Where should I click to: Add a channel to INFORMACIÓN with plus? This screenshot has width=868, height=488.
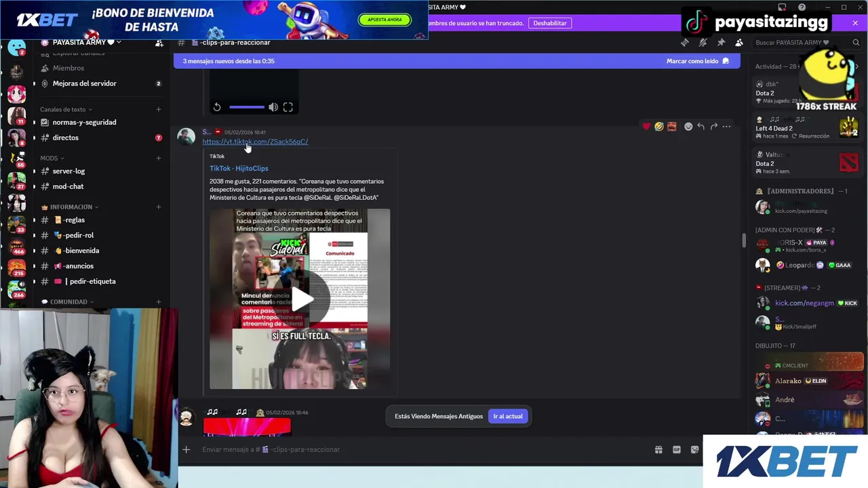159,207
